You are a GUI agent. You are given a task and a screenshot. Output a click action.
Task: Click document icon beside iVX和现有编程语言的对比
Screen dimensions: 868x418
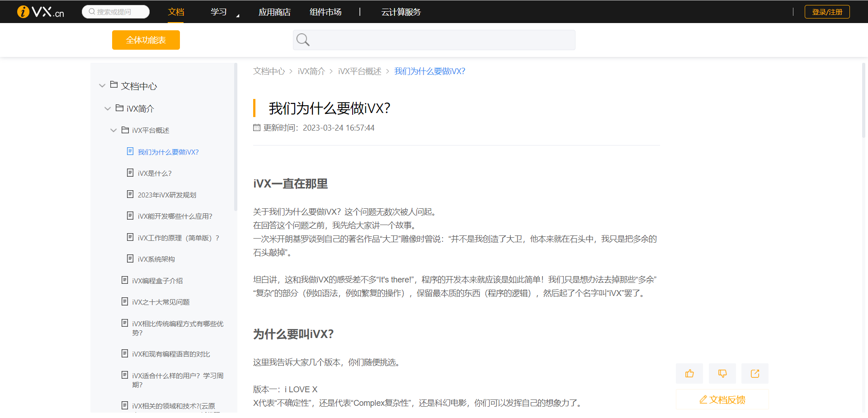[x=125, y=353]
